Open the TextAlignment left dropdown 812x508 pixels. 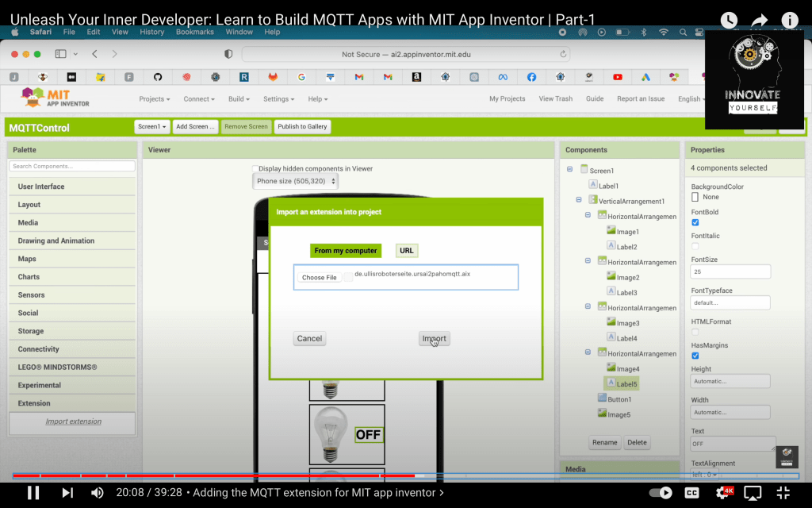pyautogui.click(x=704, y=475)
